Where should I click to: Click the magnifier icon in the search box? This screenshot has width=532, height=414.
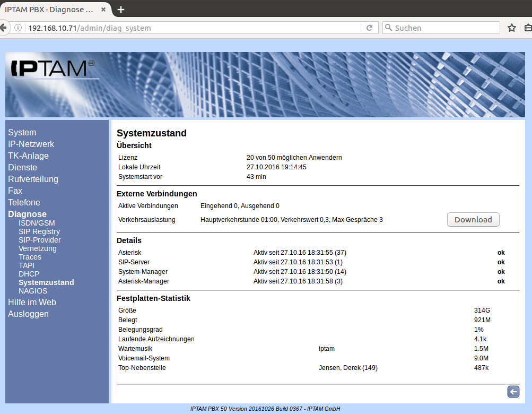click(389, 28)
